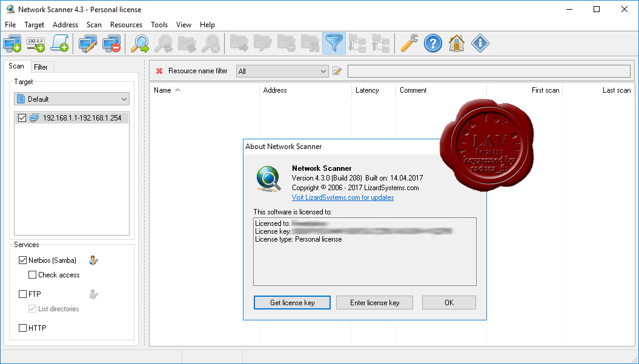Screen dimensions: 639x364
Task: Open the Help menu
Action: coord(207,25)
